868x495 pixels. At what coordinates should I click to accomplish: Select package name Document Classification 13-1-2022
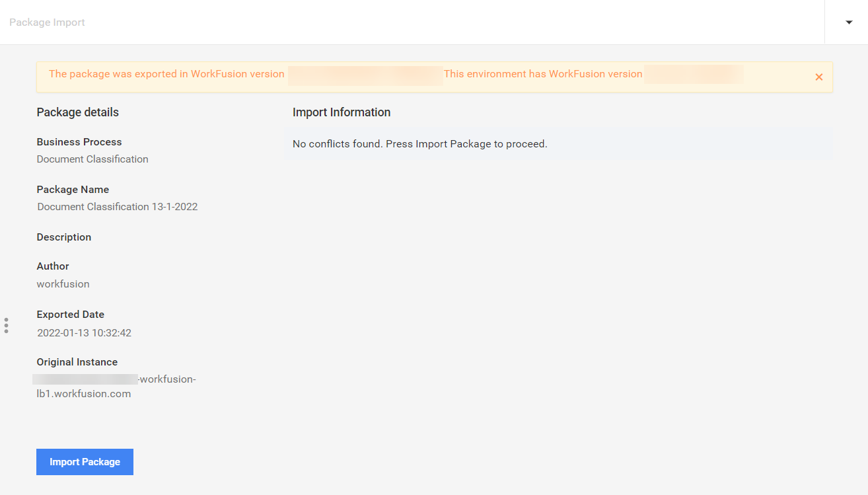coord(118,207)
